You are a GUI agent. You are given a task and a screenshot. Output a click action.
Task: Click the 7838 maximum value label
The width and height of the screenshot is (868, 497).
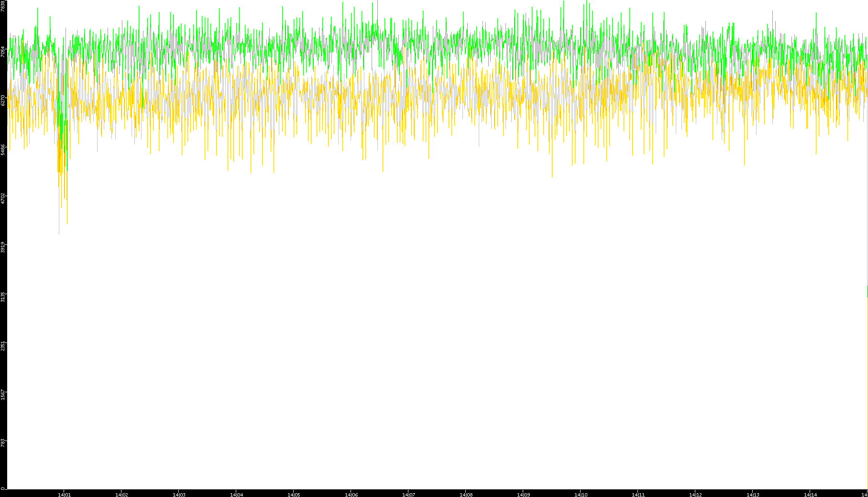(x=3, y=6)
